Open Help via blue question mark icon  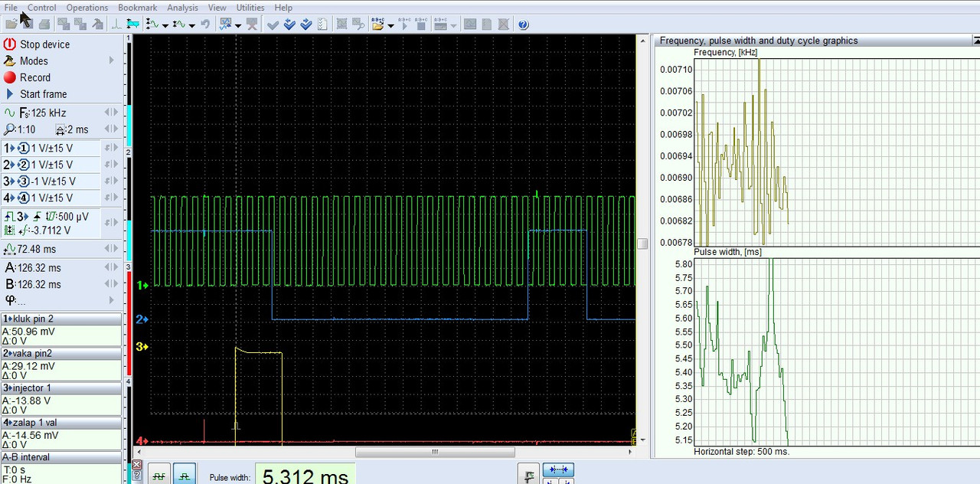point(523,25)
